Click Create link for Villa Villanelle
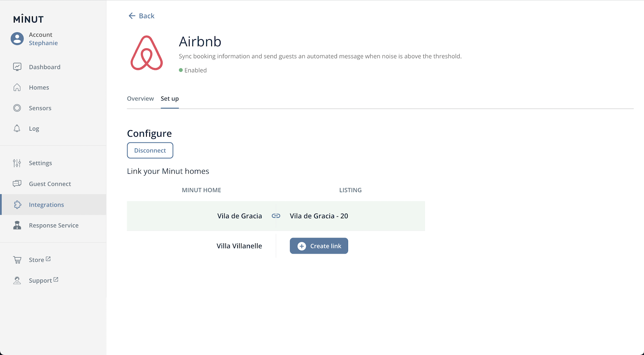Image resolution: width=644 pixels, height=355 pixels. click(319, 246)
